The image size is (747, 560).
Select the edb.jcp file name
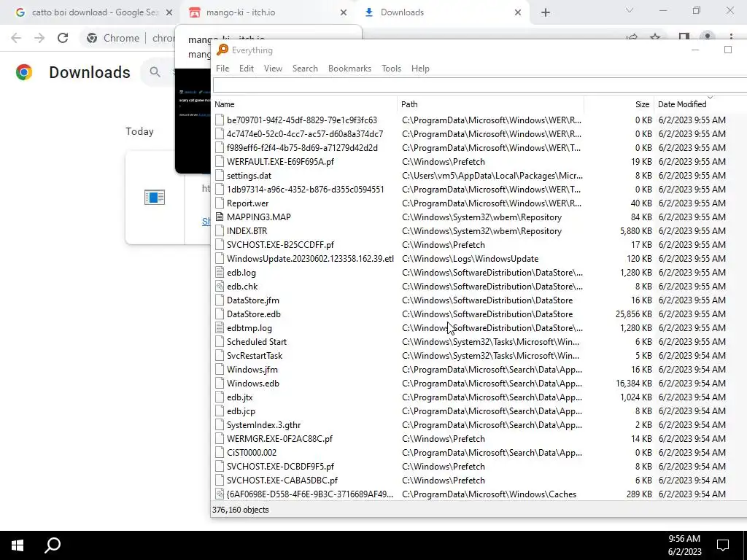click(x=241, y=411)
